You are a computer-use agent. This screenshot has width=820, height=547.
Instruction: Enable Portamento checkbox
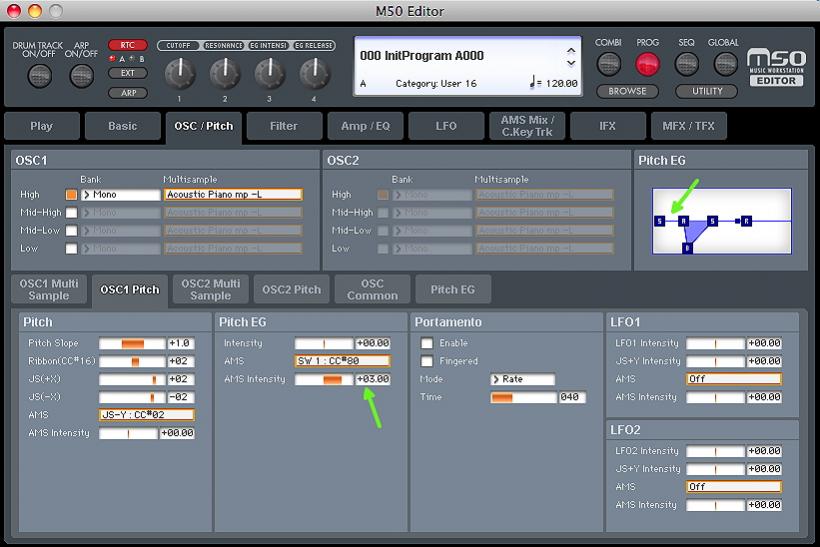coord(427,343)
